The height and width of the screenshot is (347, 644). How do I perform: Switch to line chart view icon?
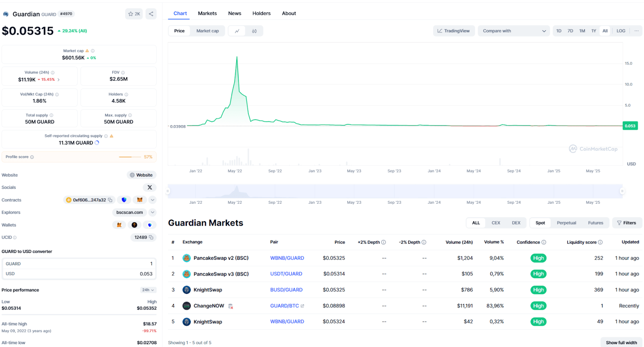(x=237, y=31)
